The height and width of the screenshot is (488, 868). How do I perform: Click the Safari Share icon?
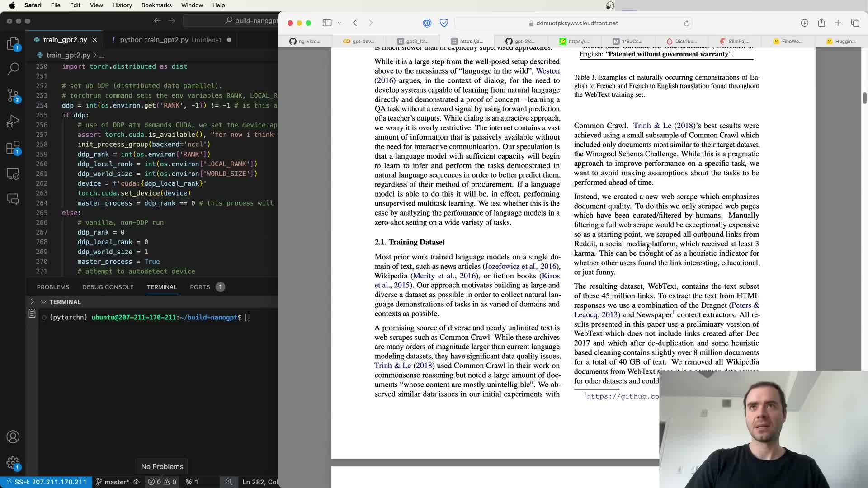pos(821,23)
